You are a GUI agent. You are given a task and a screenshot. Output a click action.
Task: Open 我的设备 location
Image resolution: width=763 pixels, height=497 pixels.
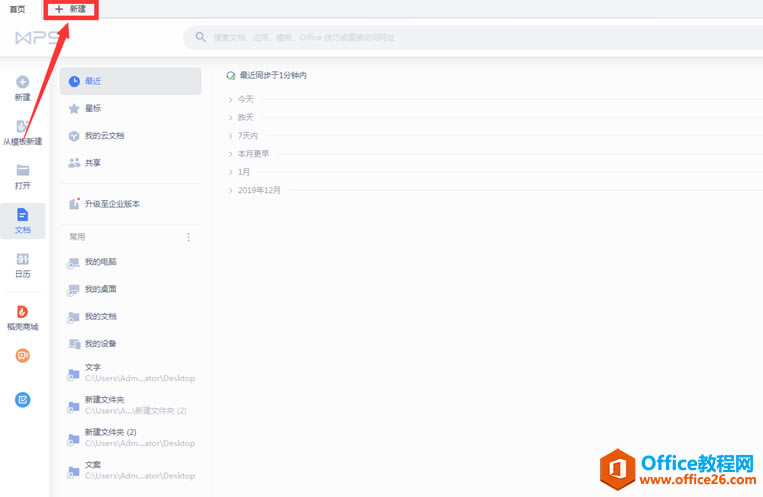(130, 344)
